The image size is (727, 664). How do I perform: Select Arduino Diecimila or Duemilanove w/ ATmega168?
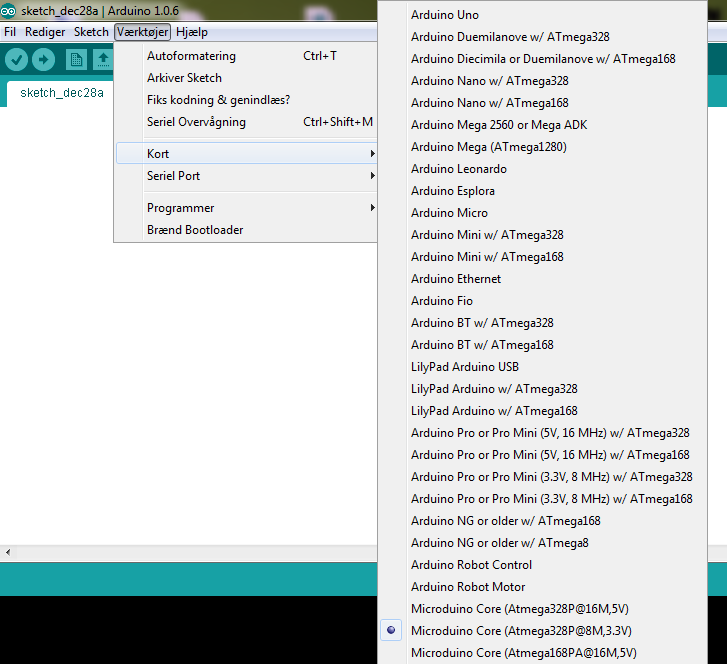tap(543, 59)
